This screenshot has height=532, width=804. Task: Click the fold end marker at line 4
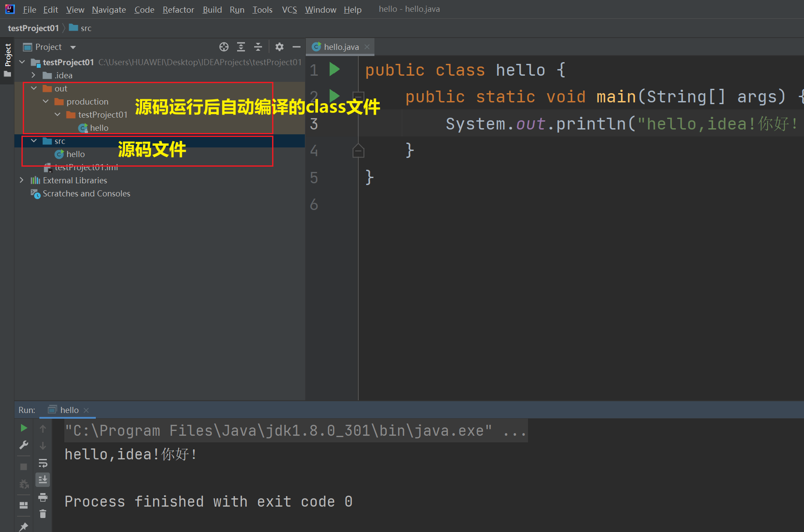358,151
